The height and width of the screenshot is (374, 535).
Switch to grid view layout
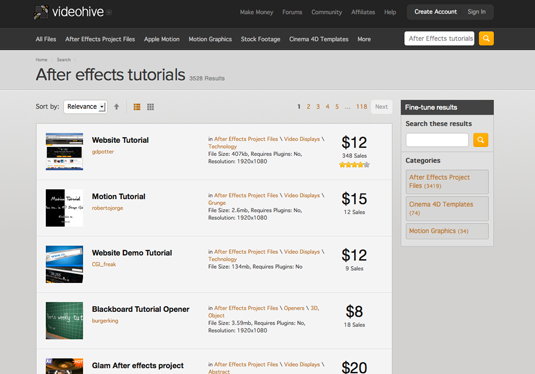coord(150,107)
